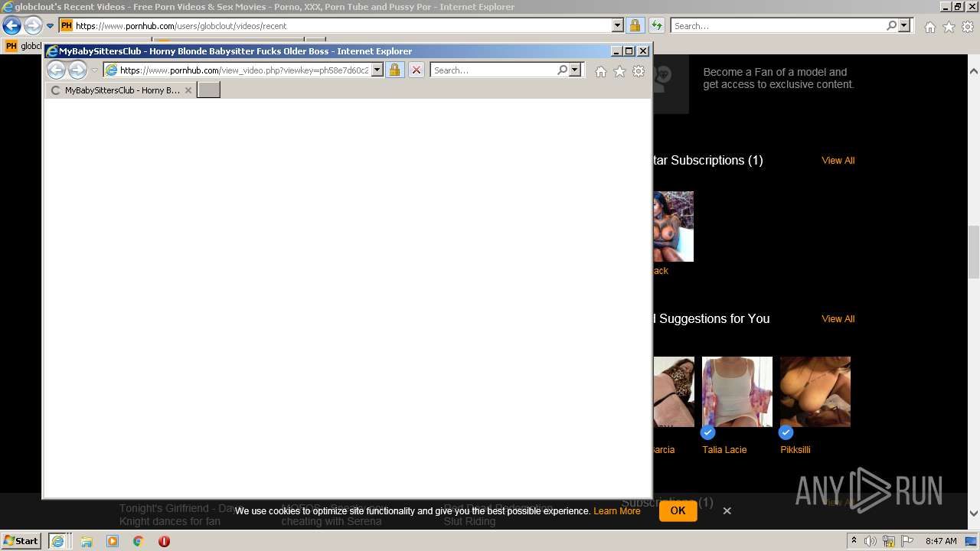Open Home in popup window toolbar
The height and width of the screenshot is (551, 980).
click(601, 71)
